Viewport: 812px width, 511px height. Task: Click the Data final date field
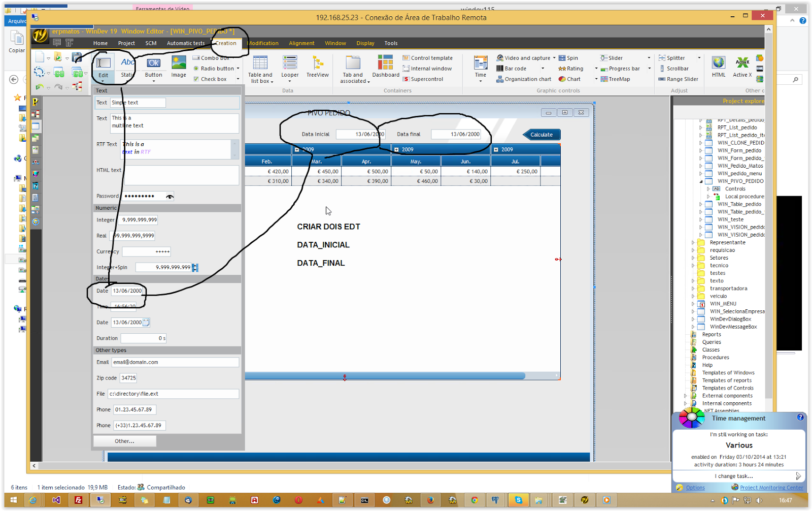pyautogui.click(x=456, y=134)
